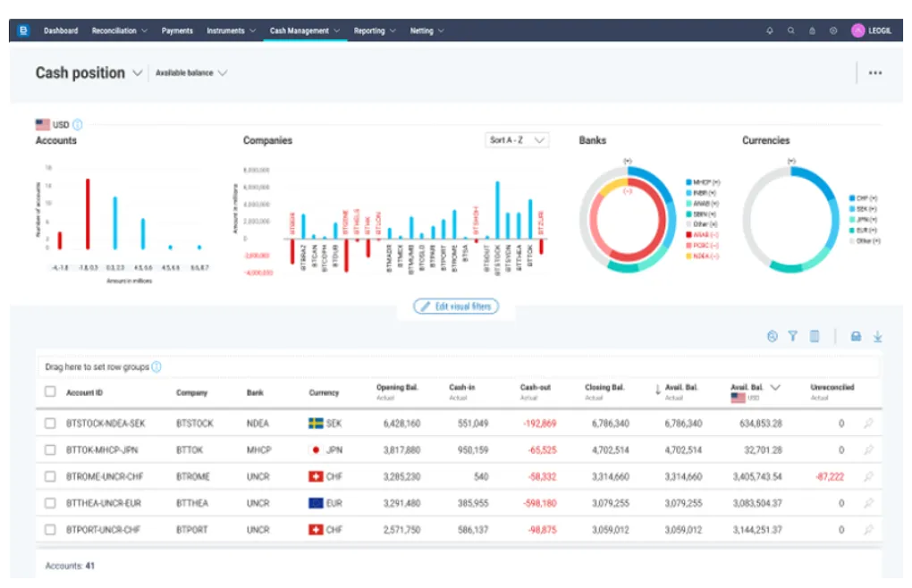The image size is (912, 588).
Task: Open the notifications bell
Action: pos(770,30)
